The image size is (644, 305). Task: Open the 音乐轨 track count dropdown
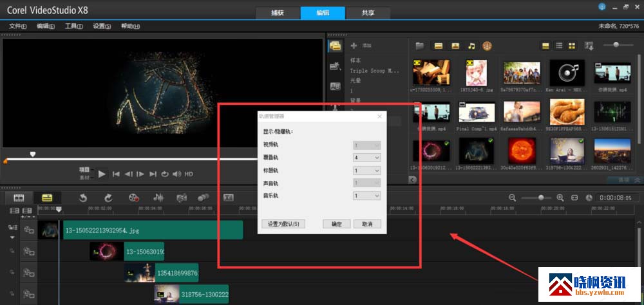point(367,196)
